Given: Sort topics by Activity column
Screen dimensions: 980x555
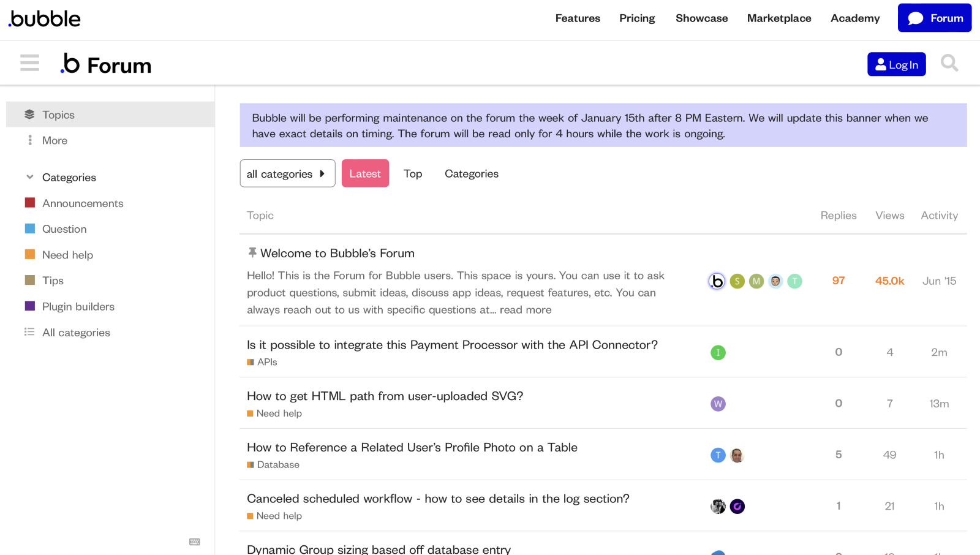Looking at the screenshot, I should coord(939,215).
